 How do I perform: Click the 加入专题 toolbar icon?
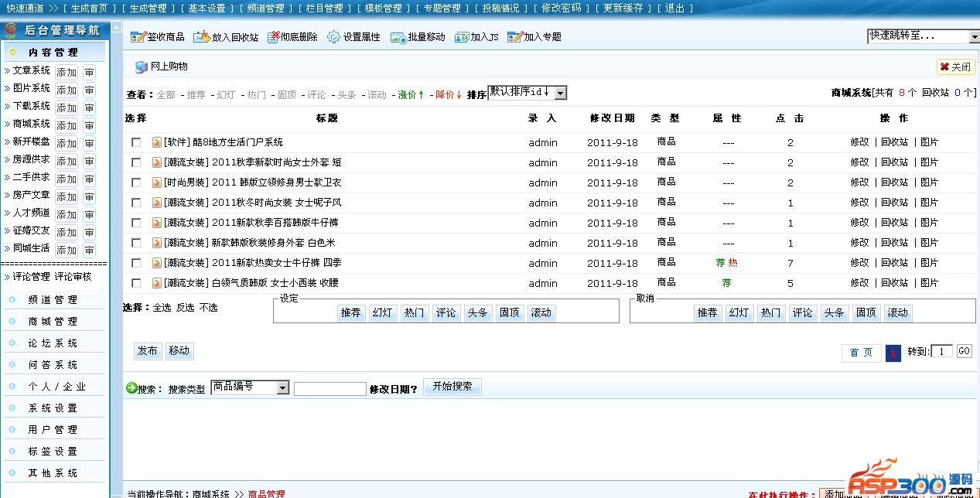515,37
